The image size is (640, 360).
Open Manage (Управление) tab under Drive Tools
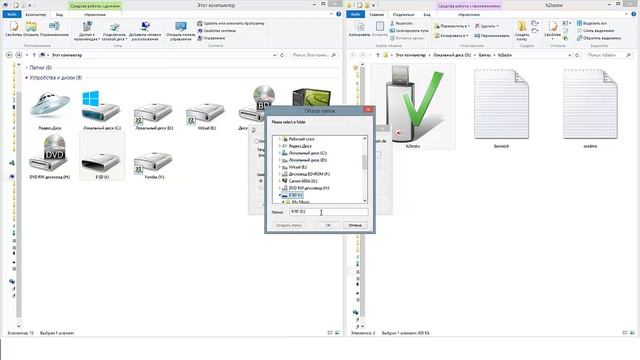click(95, 14)
